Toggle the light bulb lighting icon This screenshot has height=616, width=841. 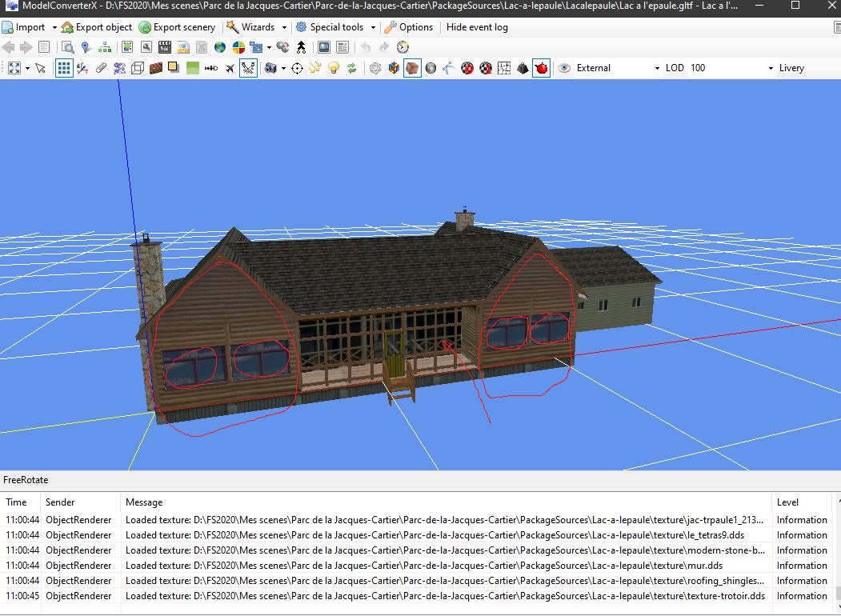tap(334, 68)
